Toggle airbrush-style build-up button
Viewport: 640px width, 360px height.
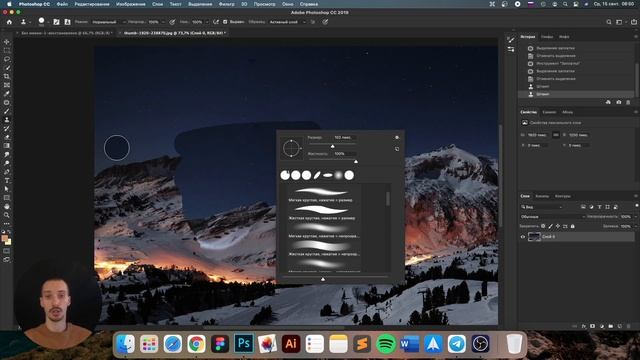coord(216,22)
